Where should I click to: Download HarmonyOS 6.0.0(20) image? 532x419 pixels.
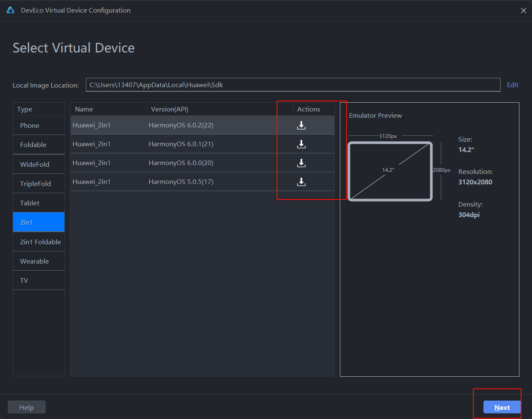301,163
